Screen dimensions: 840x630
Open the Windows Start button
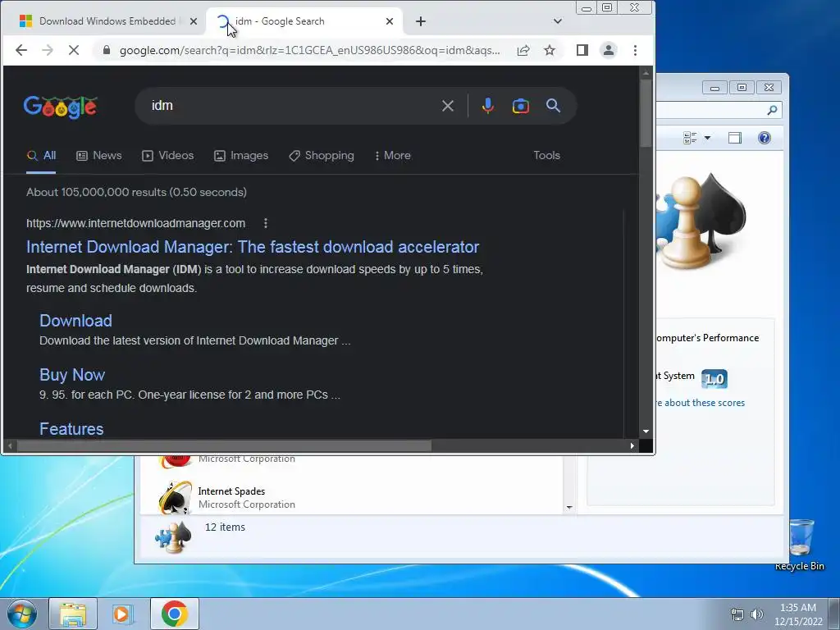pos(21,614)
